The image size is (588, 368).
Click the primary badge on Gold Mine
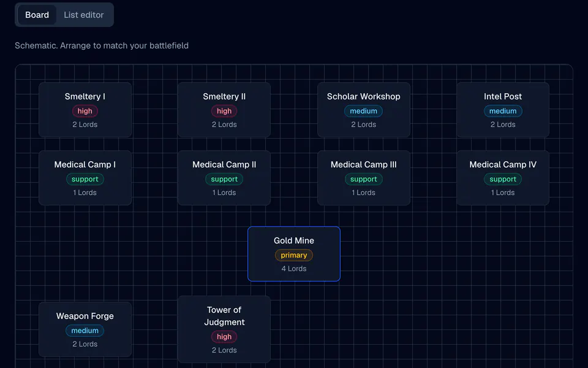(294, 255)
